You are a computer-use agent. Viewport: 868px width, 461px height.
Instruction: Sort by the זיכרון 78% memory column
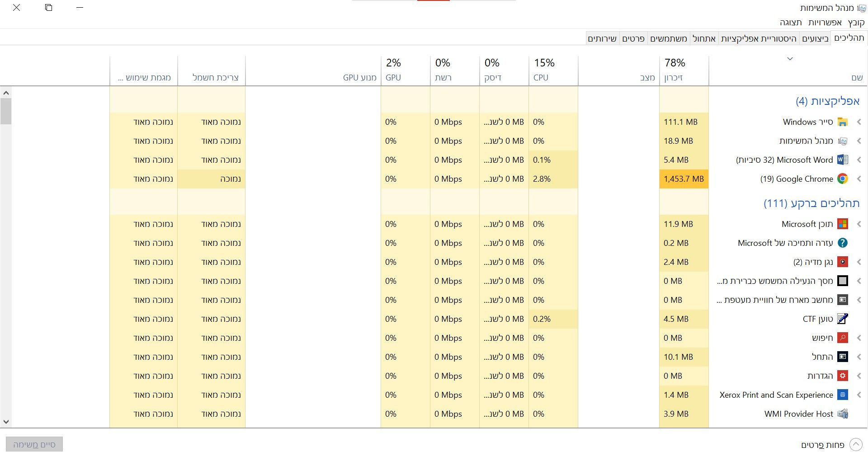pyautogui.click(x=684, y=70)
